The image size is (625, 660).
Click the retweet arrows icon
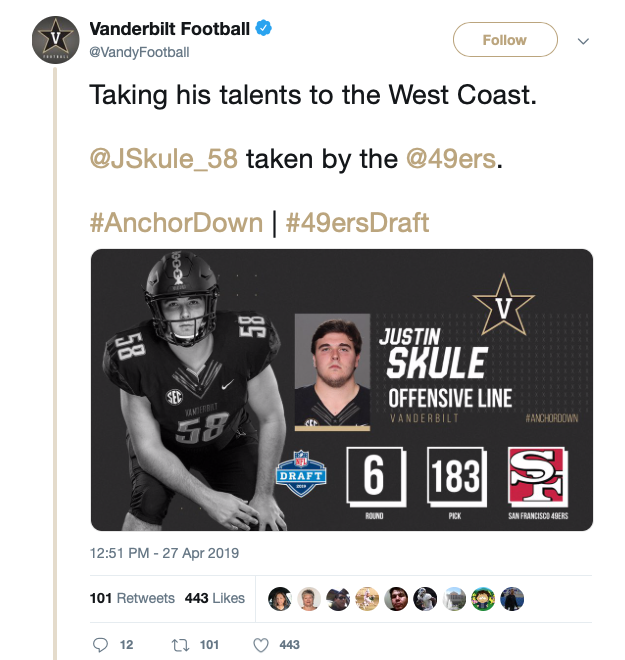[x=181, y=645]
